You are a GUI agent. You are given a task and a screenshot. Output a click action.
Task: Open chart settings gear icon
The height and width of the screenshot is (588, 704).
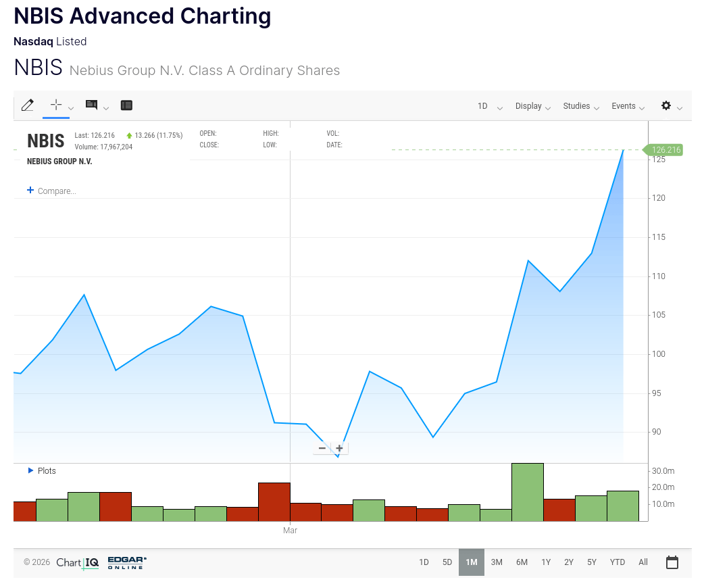tap(666, 106)
